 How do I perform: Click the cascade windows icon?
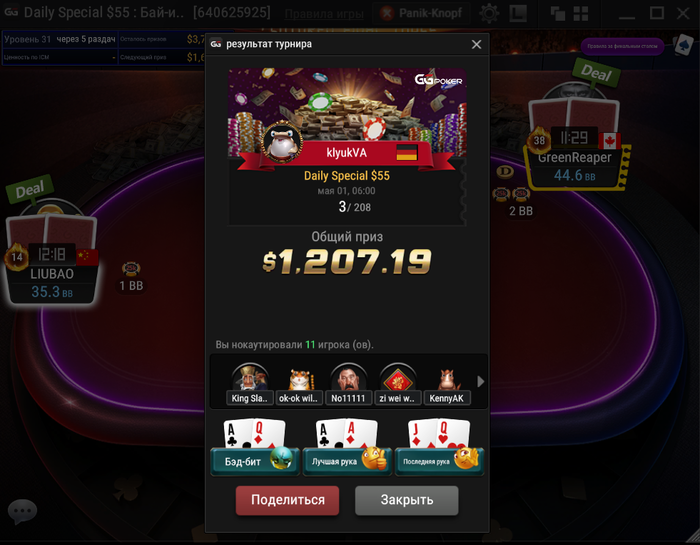[557, 13]
